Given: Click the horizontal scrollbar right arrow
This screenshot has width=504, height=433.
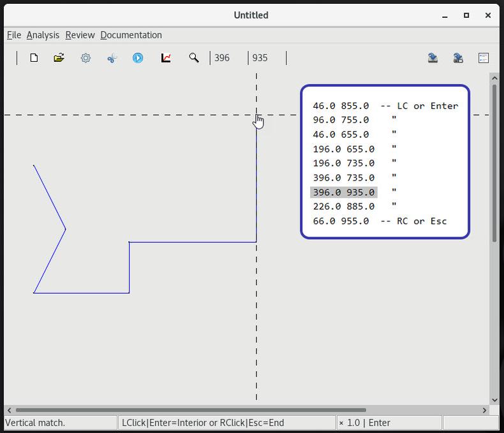Looking at the screenshot, I should tap(485, 410).
